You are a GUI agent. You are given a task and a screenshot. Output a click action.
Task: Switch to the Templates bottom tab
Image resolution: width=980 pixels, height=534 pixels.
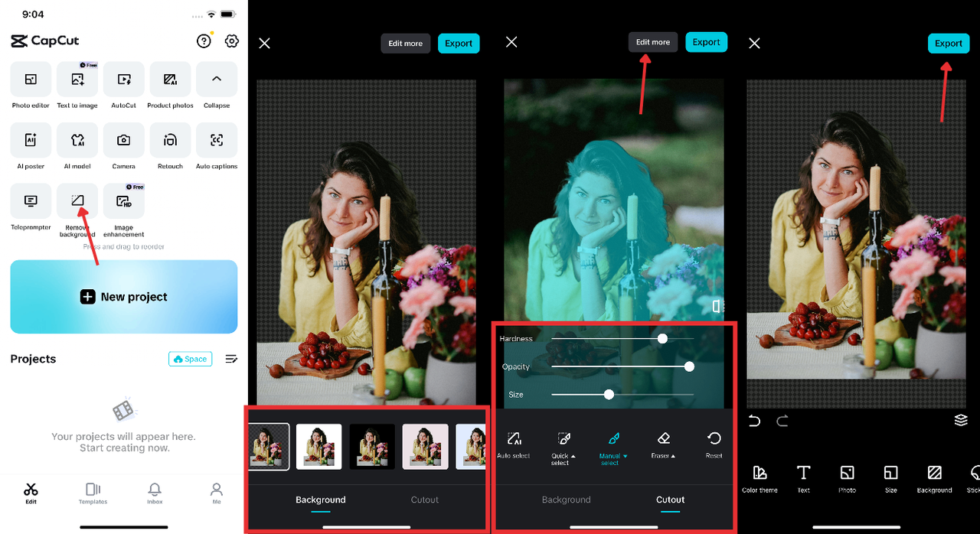(93, 493)
